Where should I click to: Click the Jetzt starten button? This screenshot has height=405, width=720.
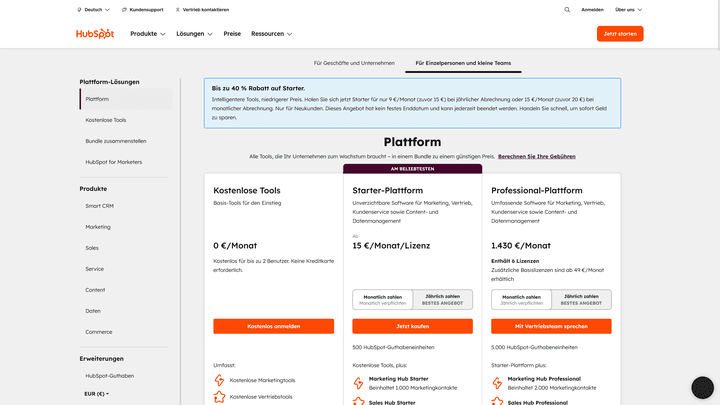[x=620, y=34]
